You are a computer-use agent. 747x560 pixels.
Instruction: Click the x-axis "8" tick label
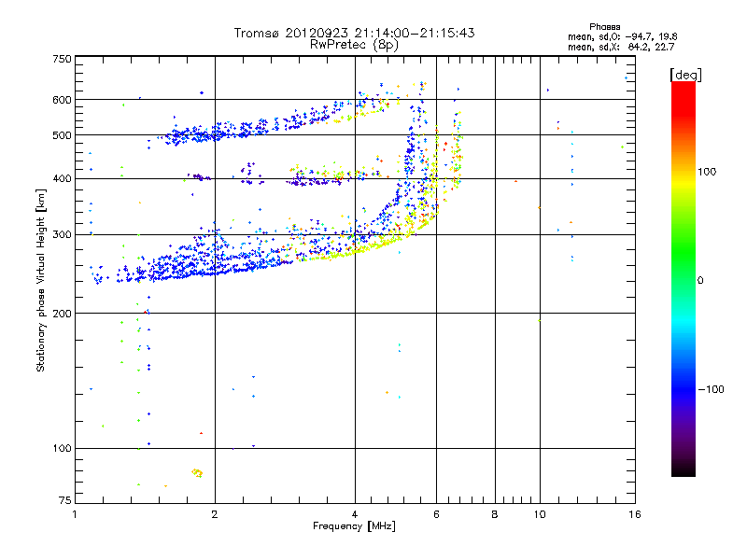pyautogui.click(x=495, y=514)
